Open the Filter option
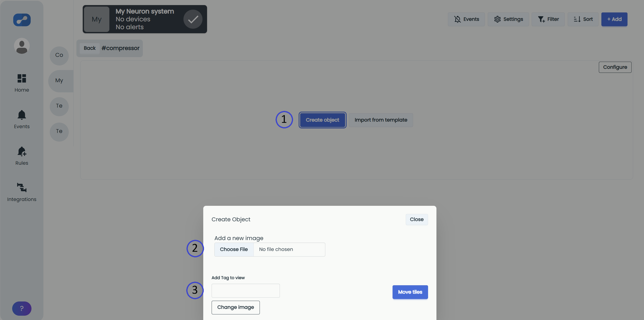 pos(548,19)
